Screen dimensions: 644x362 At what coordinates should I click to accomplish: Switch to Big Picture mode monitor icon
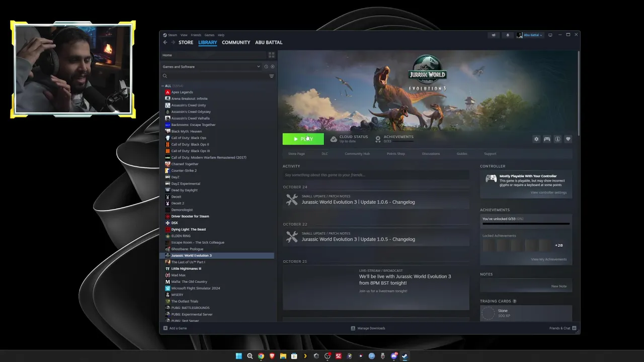(550, 35)
